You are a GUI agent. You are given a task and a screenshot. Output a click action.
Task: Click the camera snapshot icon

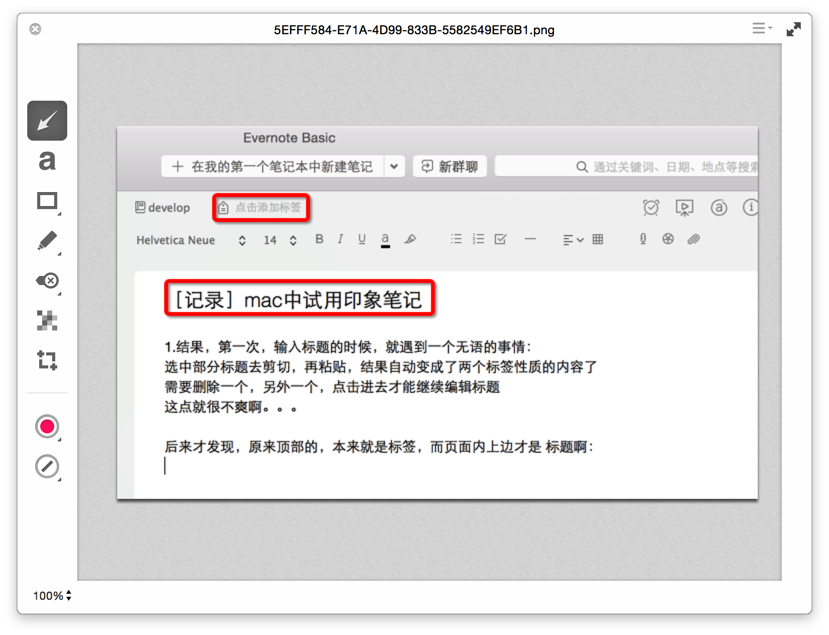click(668, 239)
